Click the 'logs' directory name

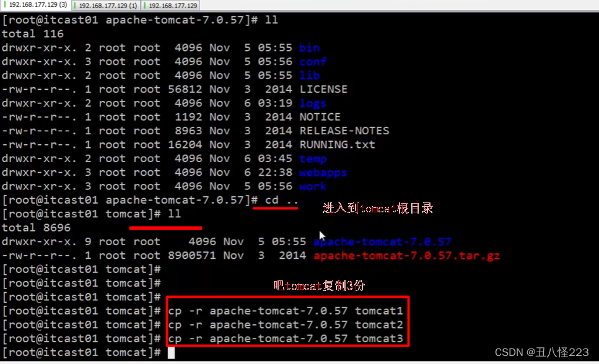click(313, 103)
